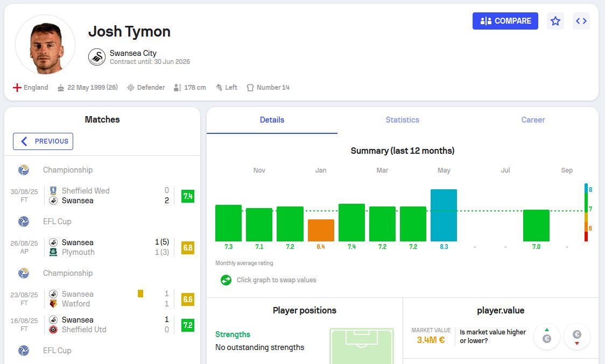Open the Swansea City club crest
605x364 pixels.
click(96, 57)
